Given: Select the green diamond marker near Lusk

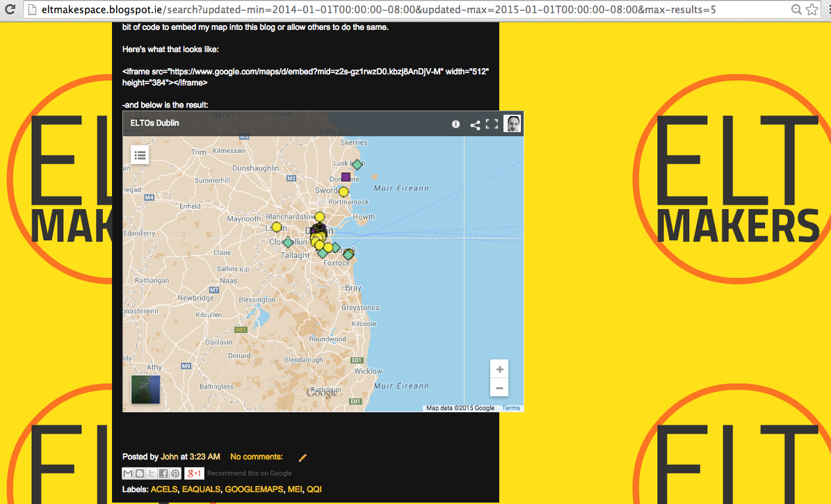Looking at the screenshot, I should (x=357, y=165).
